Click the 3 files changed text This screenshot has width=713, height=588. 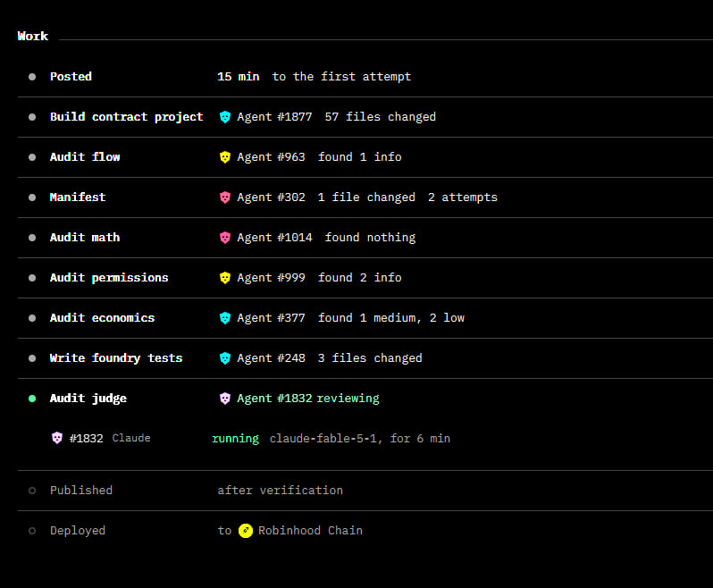(x=370, y=357)
